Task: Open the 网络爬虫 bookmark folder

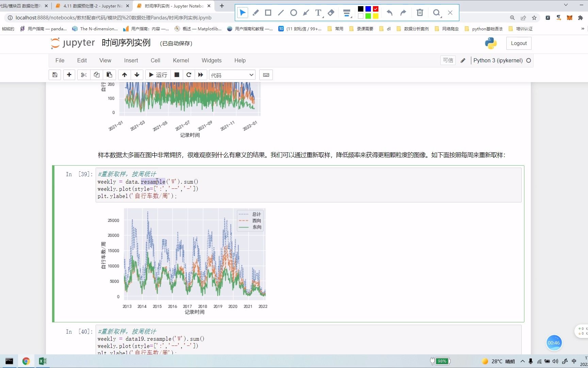Action: click(x=447, y=29)
